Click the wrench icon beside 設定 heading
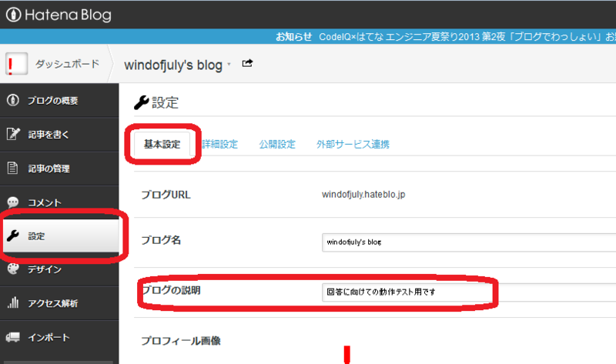The width and height of the screenshot is (616, 364). (x=142, y=102)
